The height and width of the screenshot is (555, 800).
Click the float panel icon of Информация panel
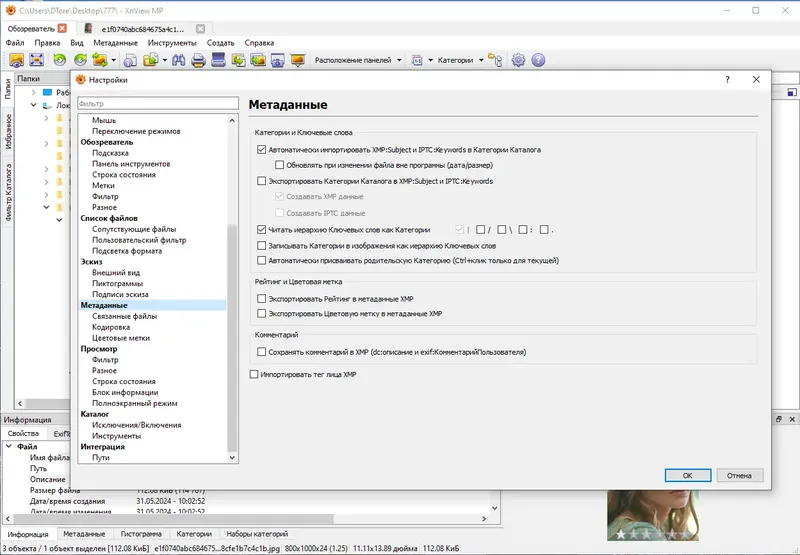click(x=779, y=419)
